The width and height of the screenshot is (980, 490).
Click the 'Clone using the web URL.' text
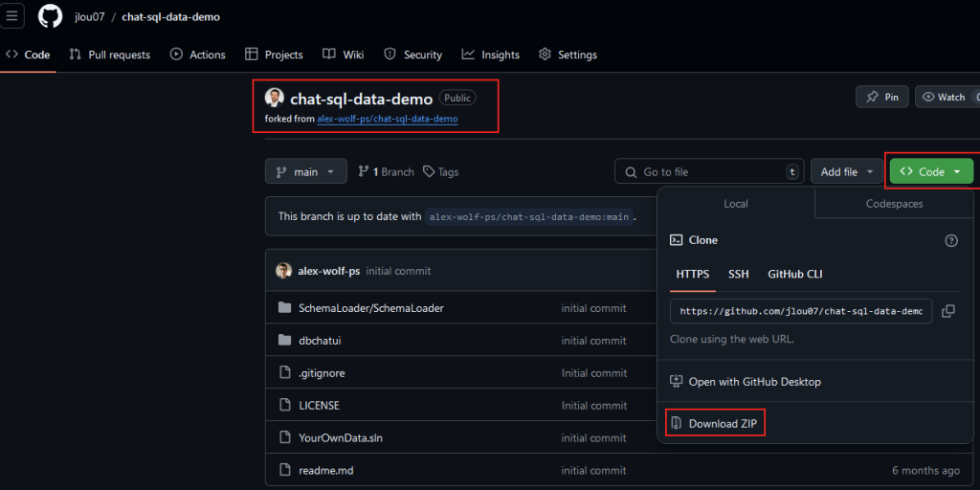click(732, 340)
